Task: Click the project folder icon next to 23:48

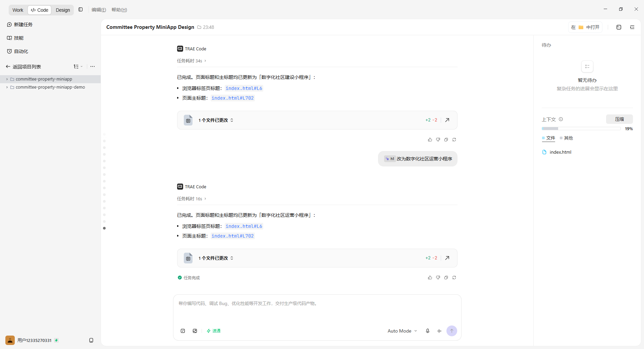Action: [199, 27]
